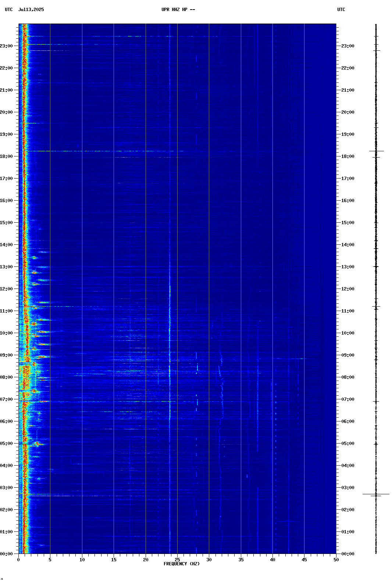Click the FREQUENCY (HZ) axis title
The image size is (392, 583).
[182, 564]
